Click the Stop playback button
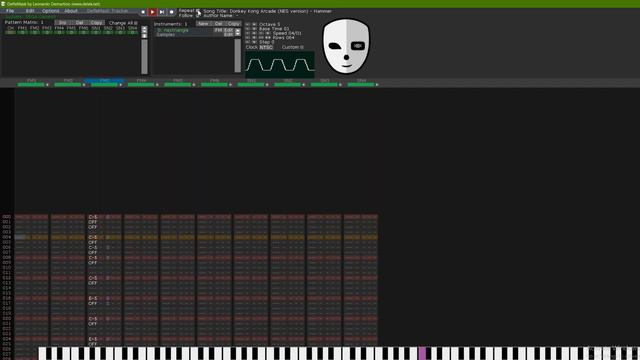 coord(143,12)
